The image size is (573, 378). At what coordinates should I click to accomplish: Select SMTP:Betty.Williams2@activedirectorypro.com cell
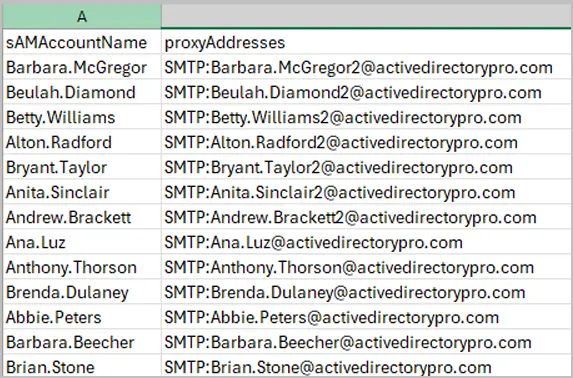[367, 116]
